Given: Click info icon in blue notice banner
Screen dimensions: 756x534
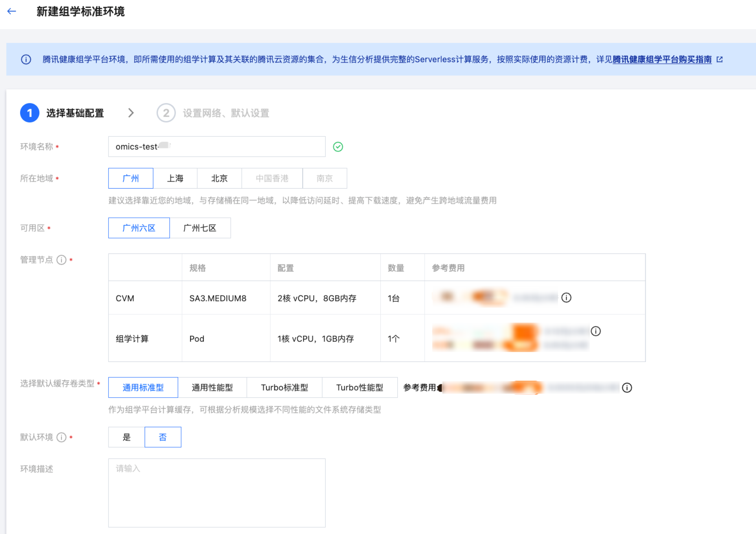Looking at the screenshot, I should (26, 59).
